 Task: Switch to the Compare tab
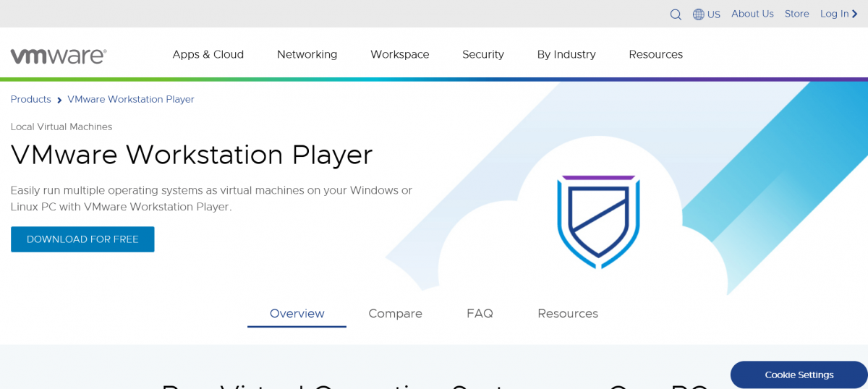point(395,314)
